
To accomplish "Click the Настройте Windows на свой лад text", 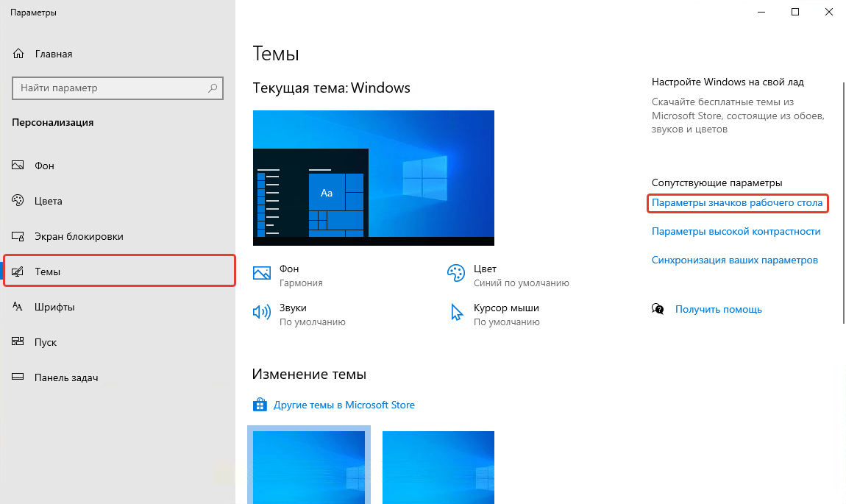I will tap(728, 82).
